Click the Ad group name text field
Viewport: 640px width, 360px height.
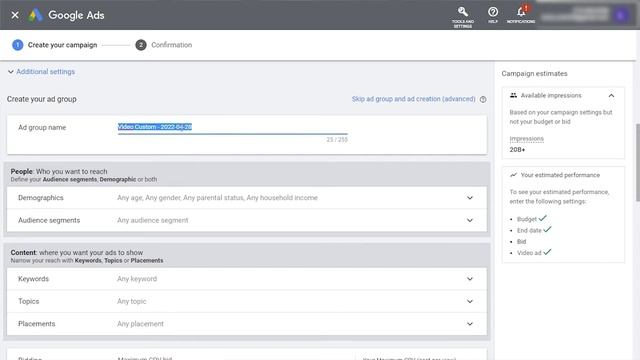(233, 127)
